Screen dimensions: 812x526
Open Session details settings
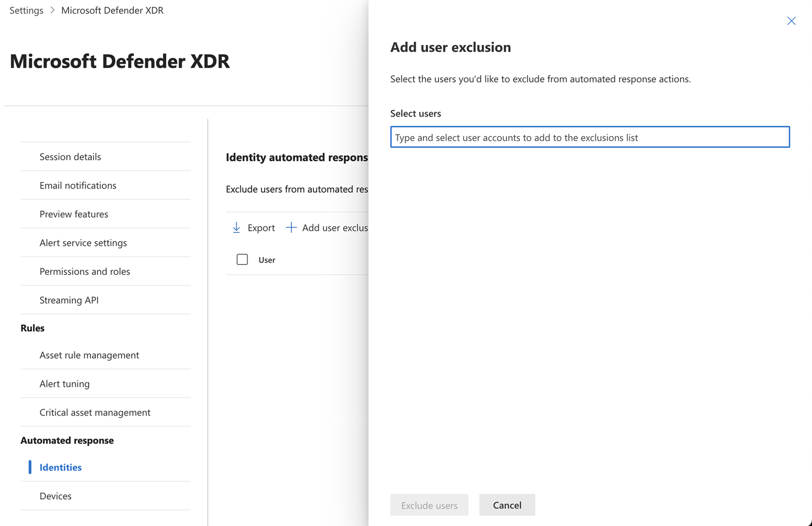point(106,157)
